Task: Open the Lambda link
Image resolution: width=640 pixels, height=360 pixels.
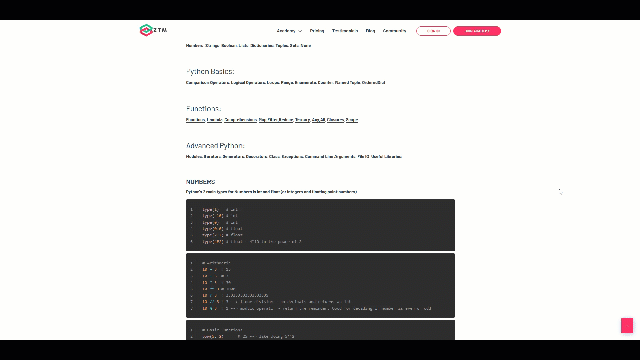Action: pyautogui.click(x=214, y=120)
